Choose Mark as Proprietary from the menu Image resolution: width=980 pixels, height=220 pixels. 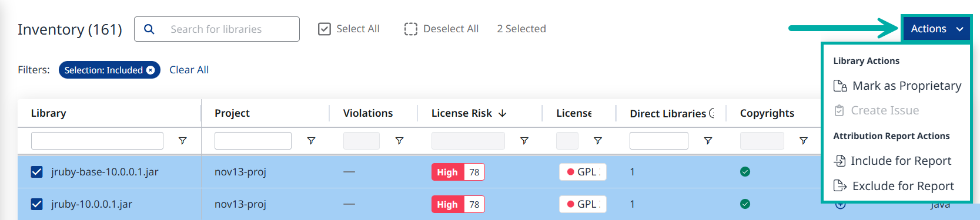point(897,86)
